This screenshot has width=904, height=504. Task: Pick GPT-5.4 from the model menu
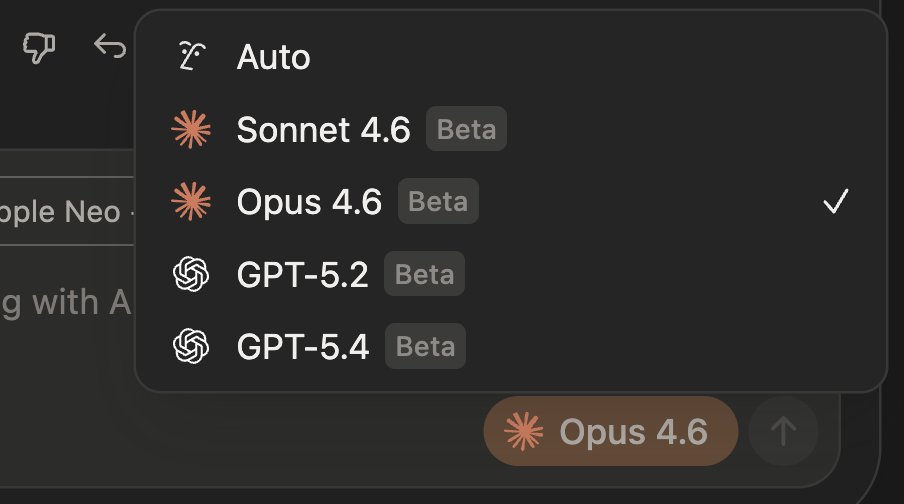tap(302, 347)
